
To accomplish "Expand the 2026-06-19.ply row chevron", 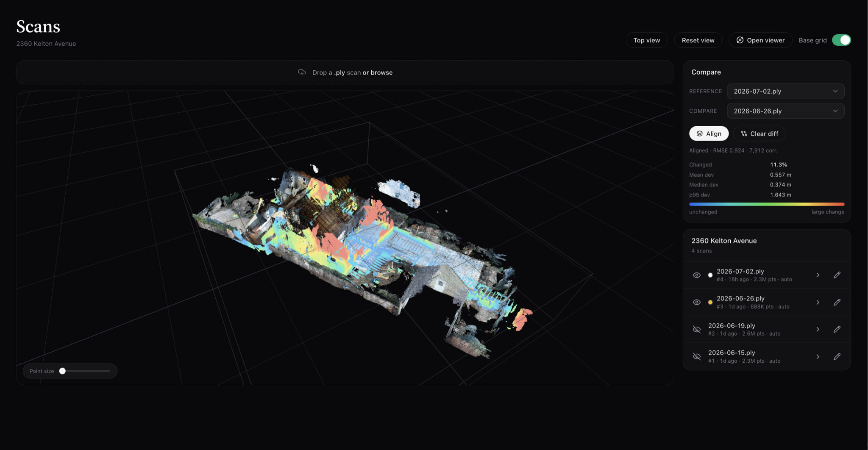I will click(818, 329).
